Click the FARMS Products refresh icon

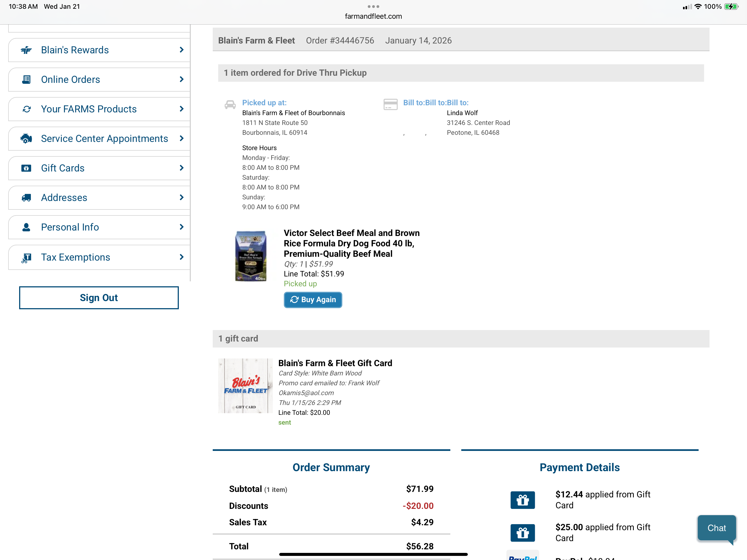click(x=26, y=109)
